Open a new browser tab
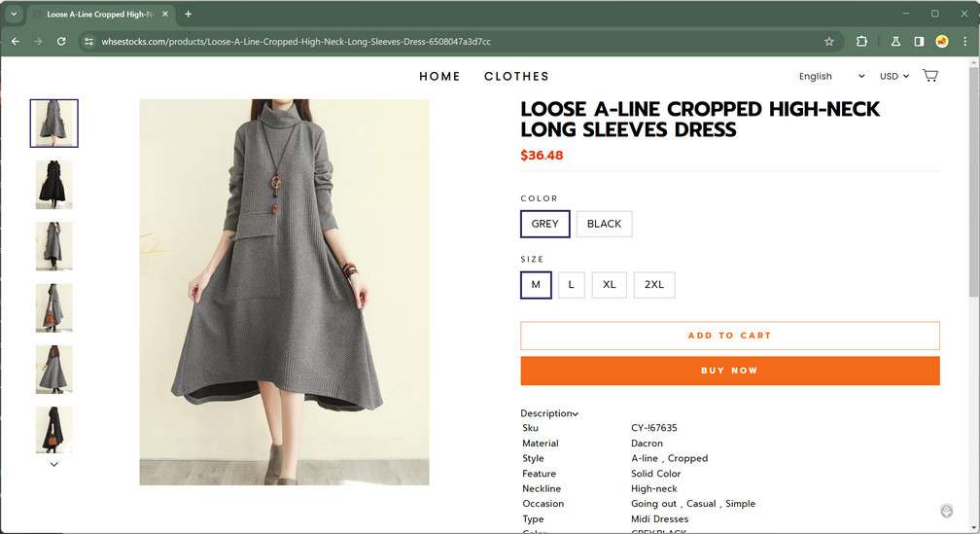 pos(188,14)
